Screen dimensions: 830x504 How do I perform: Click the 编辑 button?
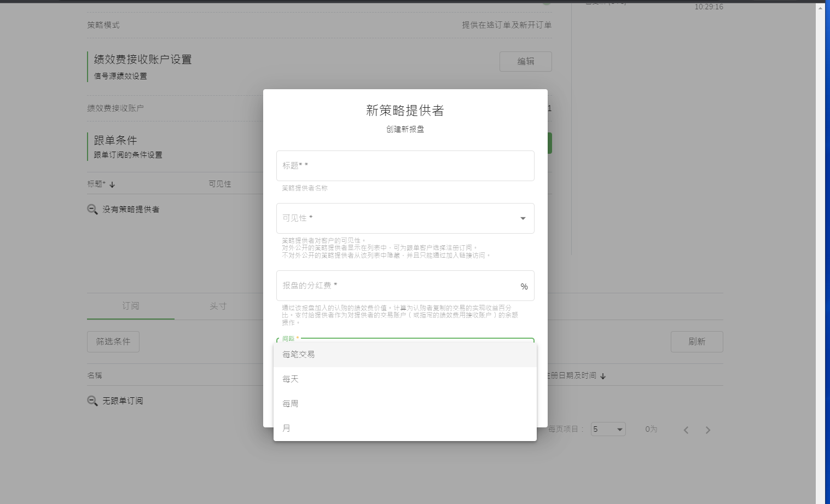525,61
